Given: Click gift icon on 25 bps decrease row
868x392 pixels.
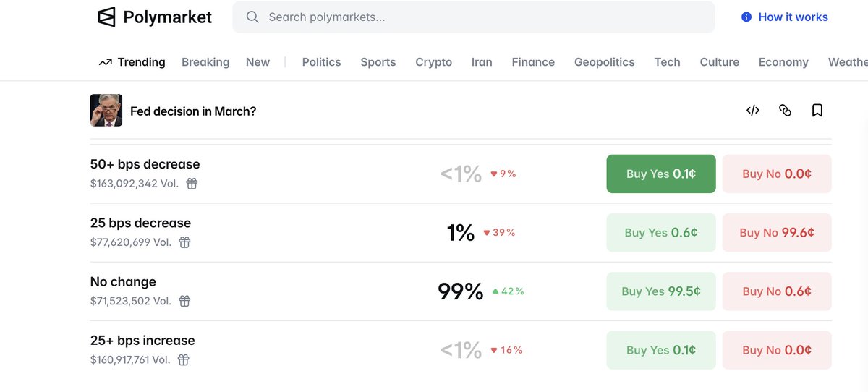Looking at the screenshot, I should (x=184, y=242).
